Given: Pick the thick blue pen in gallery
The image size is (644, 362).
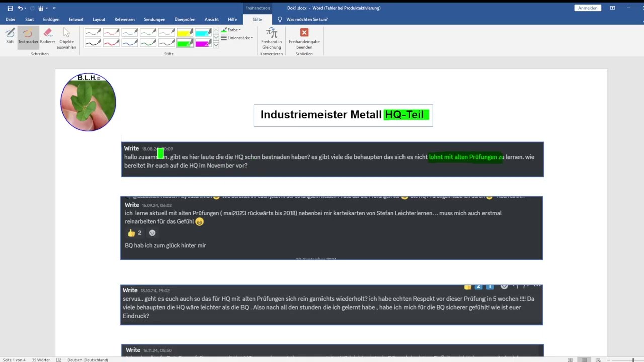Looking at the screenshot, I should (x=130, y=43).
